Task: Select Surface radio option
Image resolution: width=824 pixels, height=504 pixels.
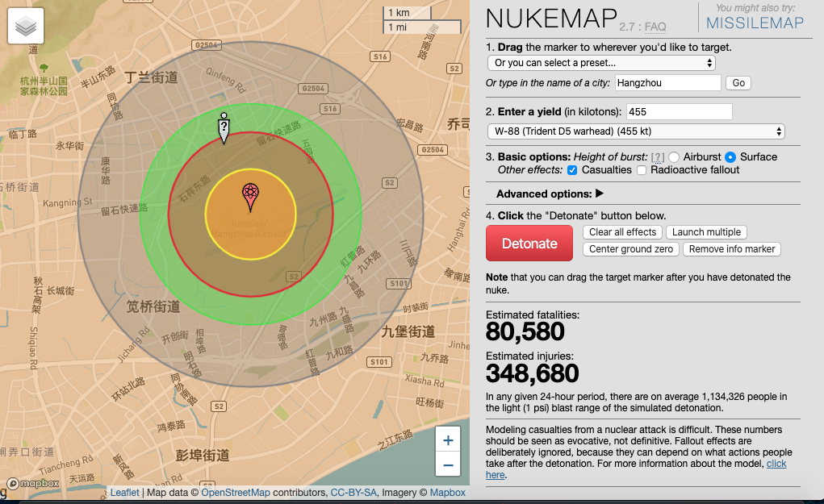Action: [730, 157]
